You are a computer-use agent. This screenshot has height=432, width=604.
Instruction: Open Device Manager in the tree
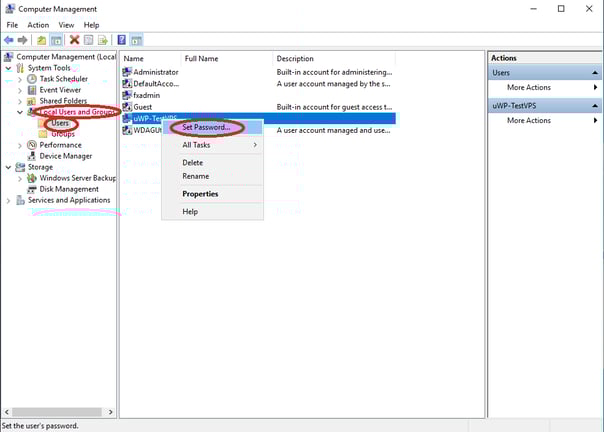65,156
